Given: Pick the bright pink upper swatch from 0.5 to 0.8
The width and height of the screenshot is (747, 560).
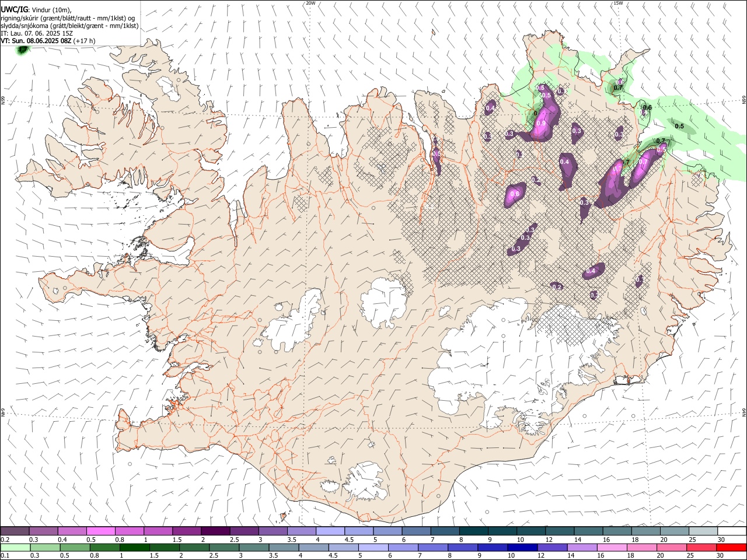Looking at the screenshot, I should click(x=101, y=531).
